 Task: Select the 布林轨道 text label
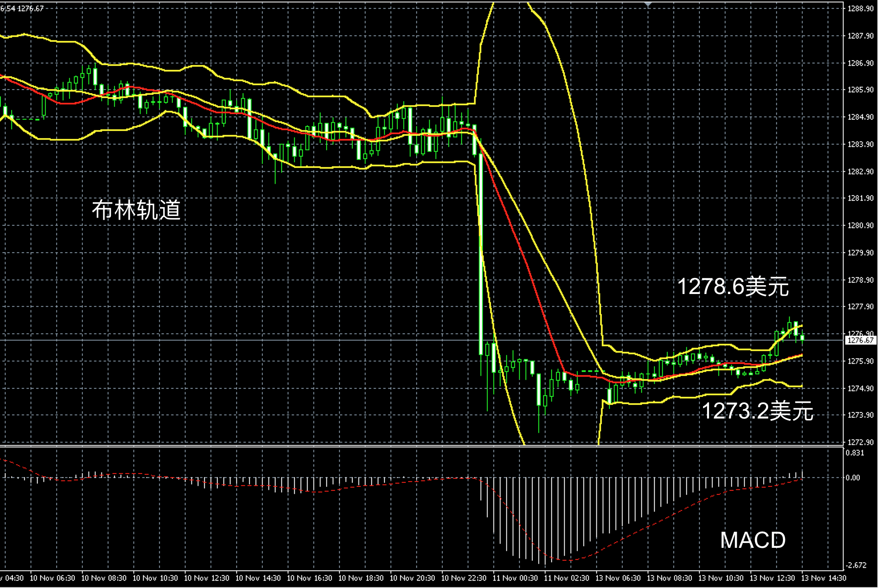[x=136, y=210]
